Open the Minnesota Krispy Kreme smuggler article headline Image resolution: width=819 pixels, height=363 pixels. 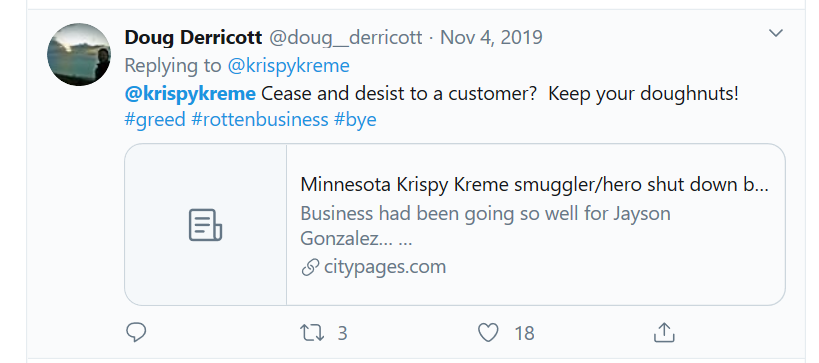point(534,185)
